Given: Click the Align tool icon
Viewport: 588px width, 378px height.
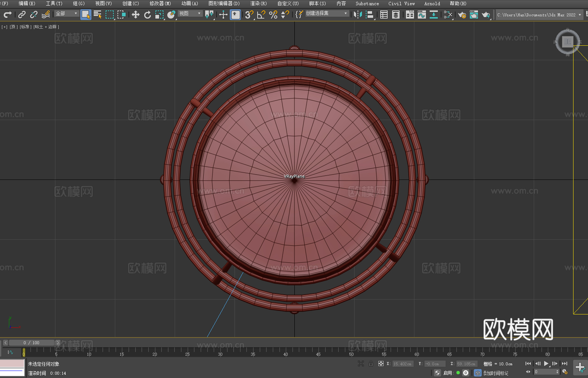Looking at the screenshot, I should tap(370, 14).
